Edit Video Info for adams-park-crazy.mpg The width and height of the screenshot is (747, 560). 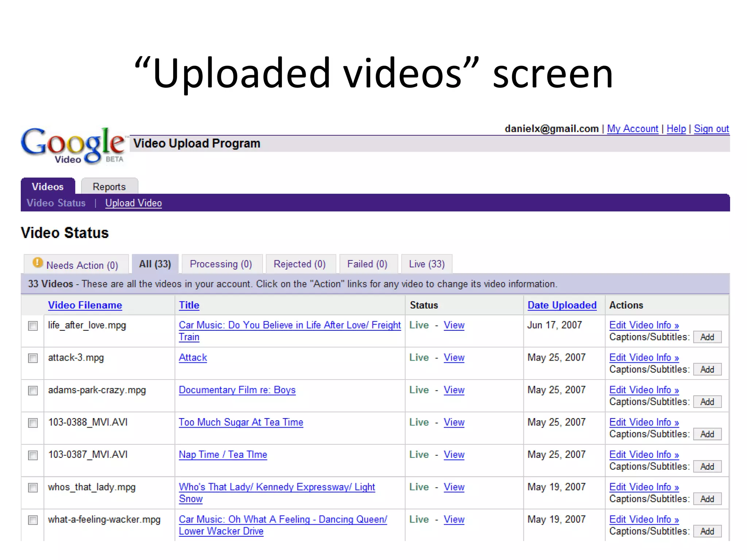click(x=644, y=390)
